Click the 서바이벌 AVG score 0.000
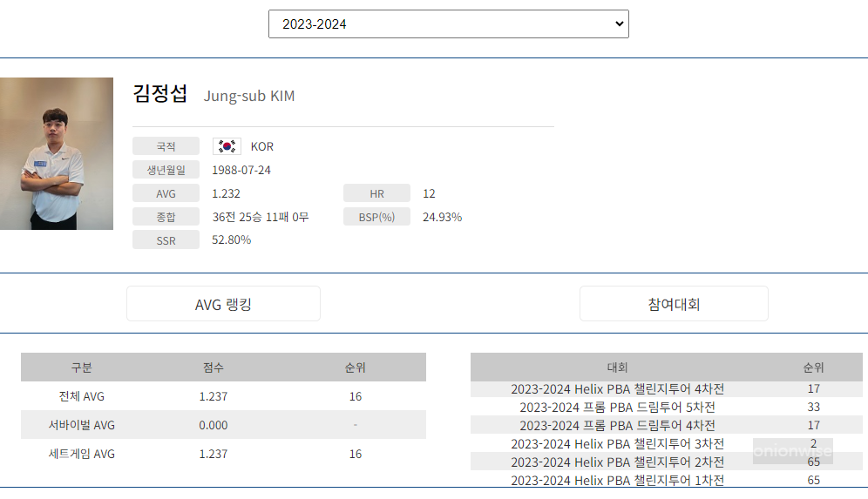Viewport: 868px width, 499px height. point(214,425)
